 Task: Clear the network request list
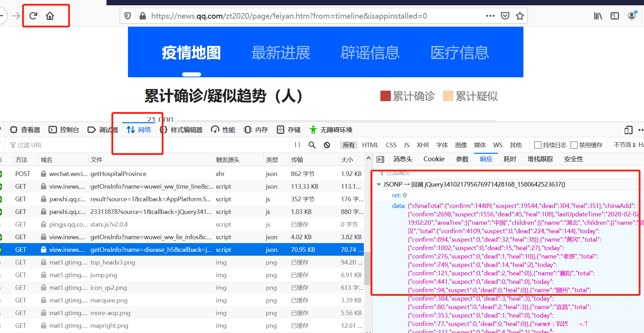click(x=327, y=145)
